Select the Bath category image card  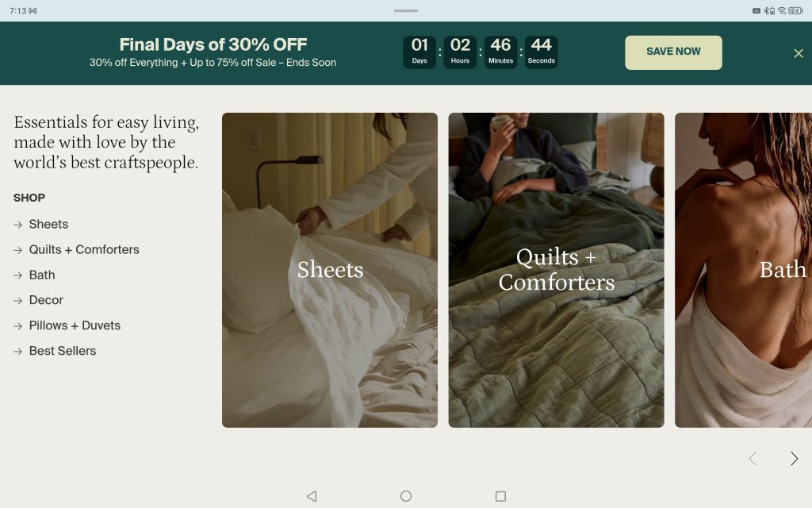point(743,270)
